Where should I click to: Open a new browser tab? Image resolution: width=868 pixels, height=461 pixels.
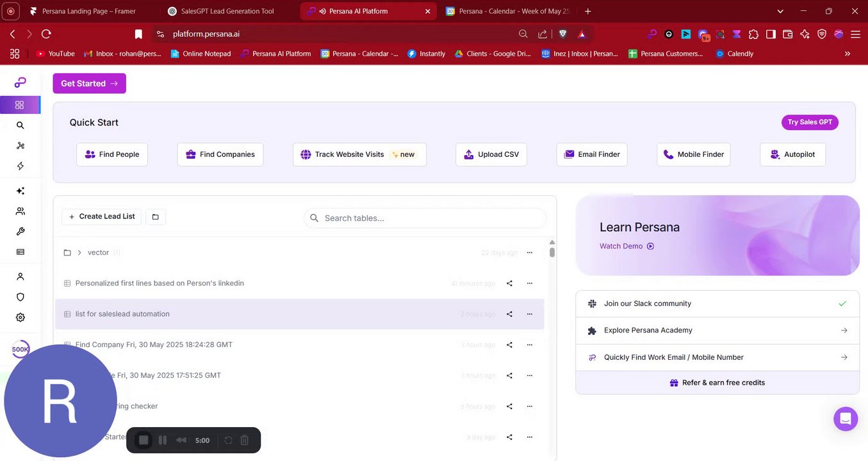point(588,11)
